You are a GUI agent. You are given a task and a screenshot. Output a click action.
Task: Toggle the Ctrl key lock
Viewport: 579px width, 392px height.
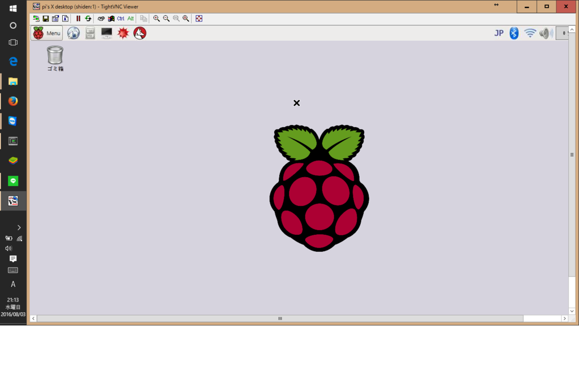coord(121,19)
